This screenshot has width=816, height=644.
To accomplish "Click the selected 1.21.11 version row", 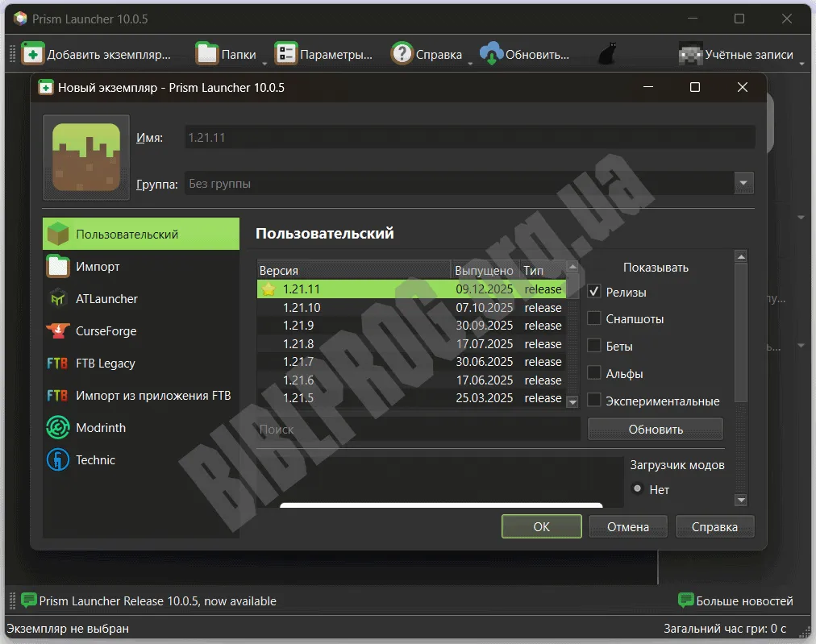I will [x=412, y=289].
